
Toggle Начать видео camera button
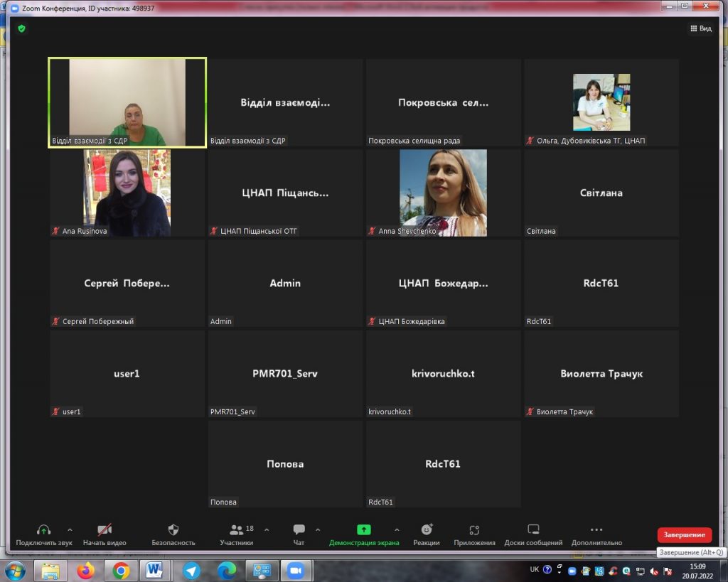click(x=105, y=530)
